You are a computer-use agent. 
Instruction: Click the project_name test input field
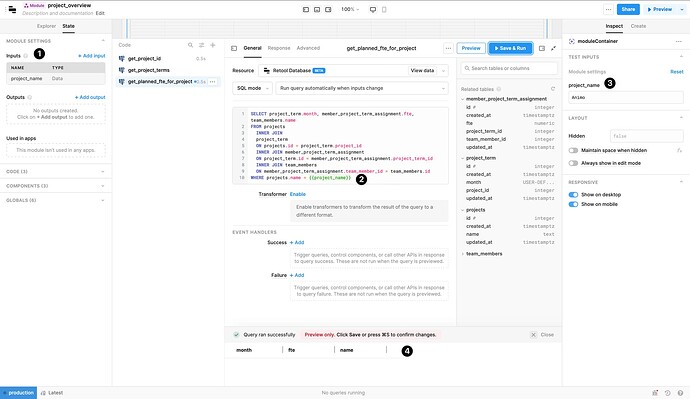tap(626, 97)
